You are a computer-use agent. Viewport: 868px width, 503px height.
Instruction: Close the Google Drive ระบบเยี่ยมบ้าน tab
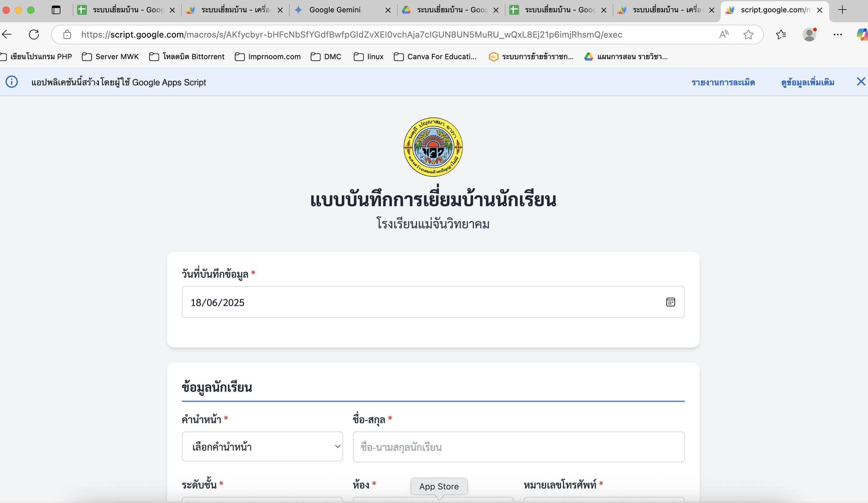[496, 10]
